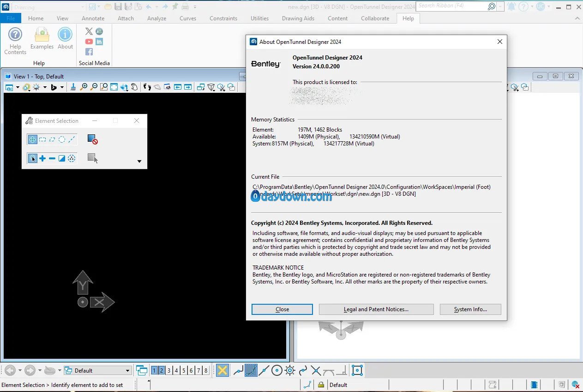Expand the Element Selection extended options arrow
Screen dimensions: 583x392
139,162
